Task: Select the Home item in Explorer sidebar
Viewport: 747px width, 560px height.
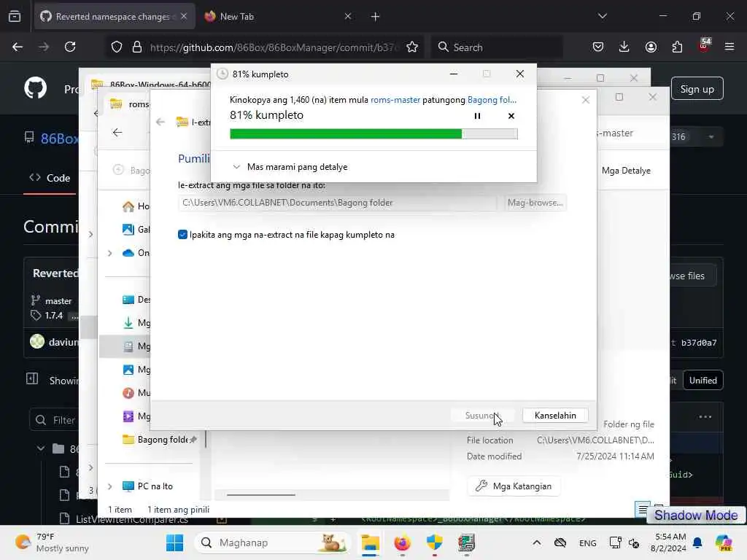Action: pyautogui.click(x=136, y=206)
